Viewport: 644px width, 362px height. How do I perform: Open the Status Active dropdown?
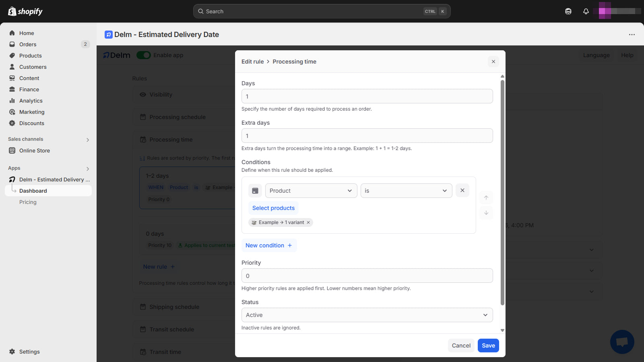367,315
